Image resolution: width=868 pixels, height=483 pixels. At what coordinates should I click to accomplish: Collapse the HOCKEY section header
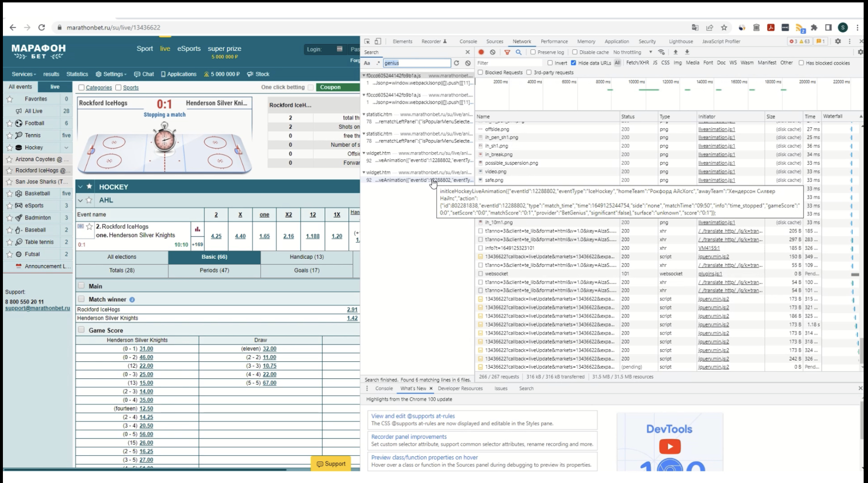80,187
